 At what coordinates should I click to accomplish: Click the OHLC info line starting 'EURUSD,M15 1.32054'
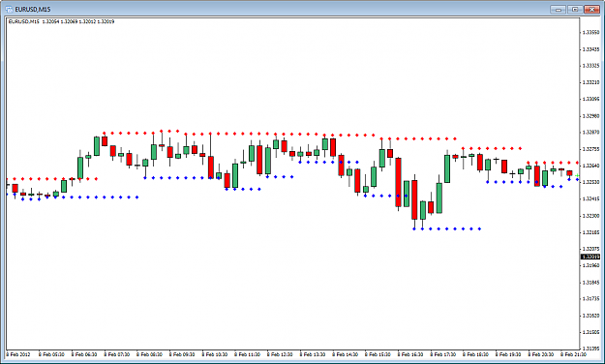61,21
